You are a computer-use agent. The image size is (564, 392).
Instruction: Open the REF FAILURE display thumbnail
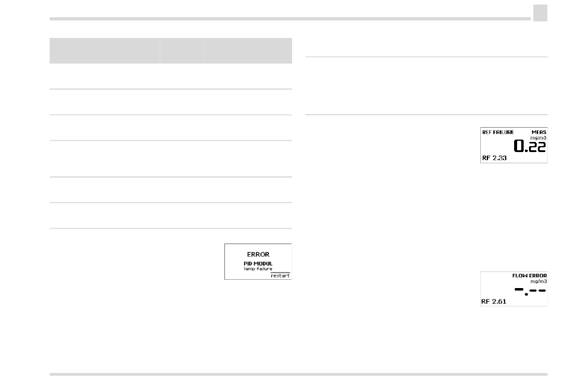[514, 145]
